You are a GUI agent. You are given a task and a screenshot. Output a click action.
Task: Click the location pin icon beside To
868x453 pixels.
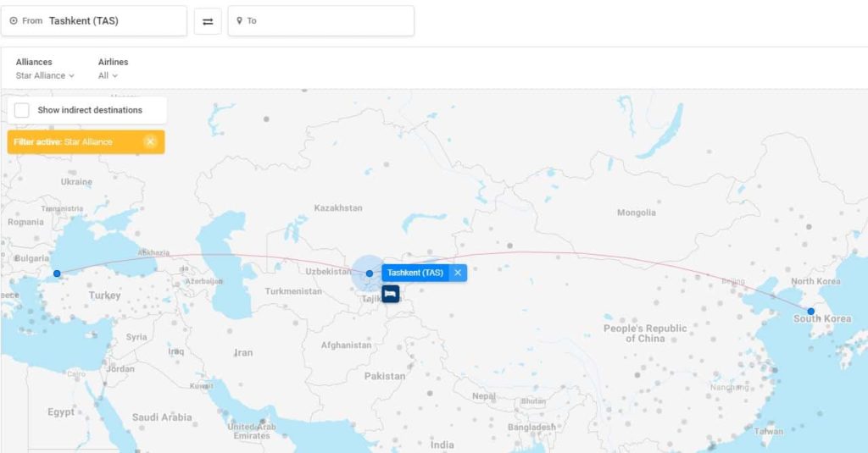(240, 21)
